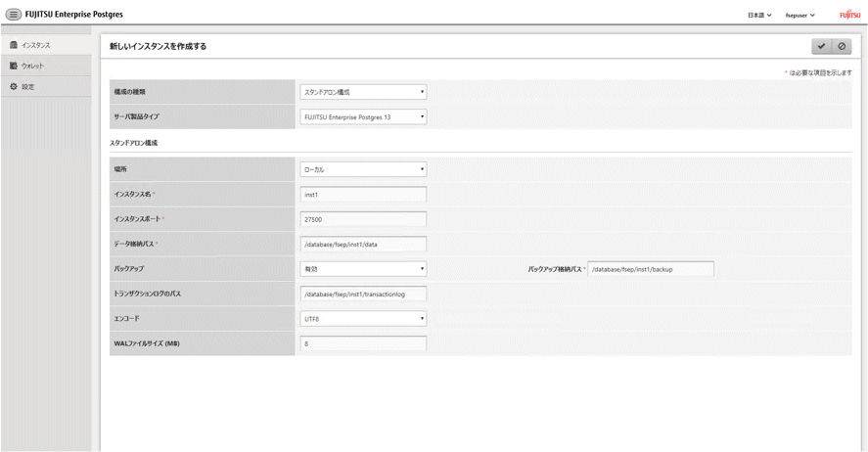This screenshot has height=452, width=868.
Task: Open the 構成の種類 dropdown
Action: click(x=363, y=92)
